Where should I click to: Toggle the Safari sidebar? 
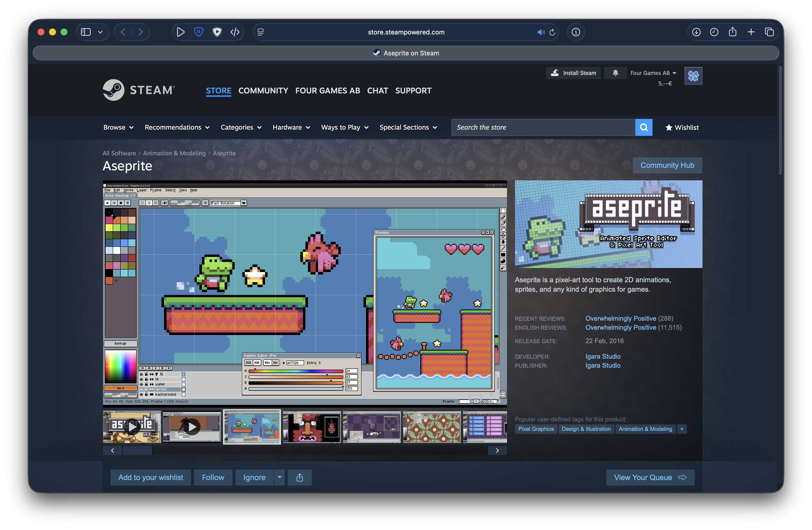pos(86,32)
